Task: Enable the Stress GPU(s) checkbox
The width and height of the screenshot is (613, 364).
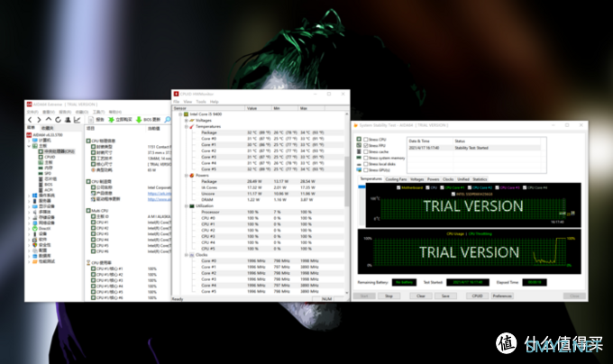Action: coord(366,170)
